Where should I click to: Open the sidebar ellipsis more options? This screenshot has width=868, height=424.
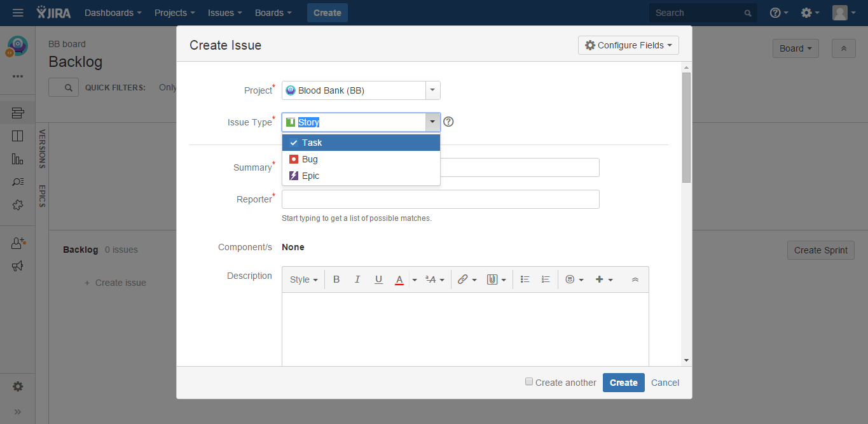[x=18, y=76]
